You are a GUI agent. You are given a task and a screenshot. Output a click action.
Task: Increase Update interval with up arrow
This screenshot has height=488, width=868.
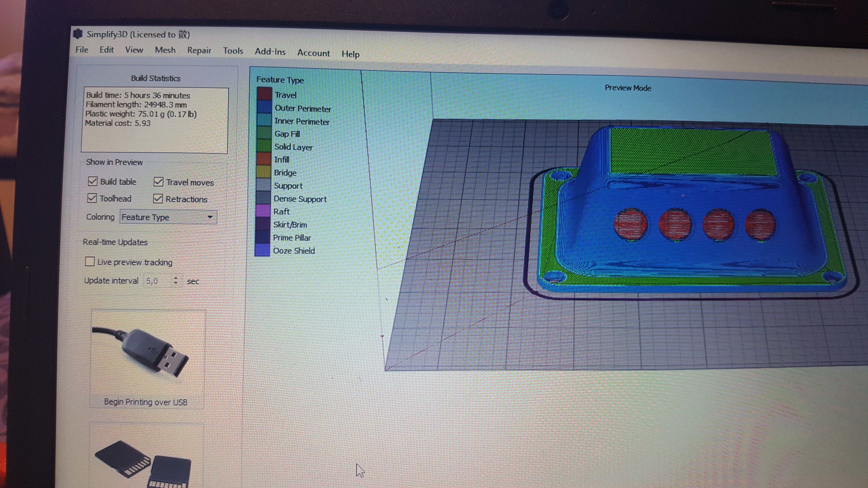pos(175,278)
